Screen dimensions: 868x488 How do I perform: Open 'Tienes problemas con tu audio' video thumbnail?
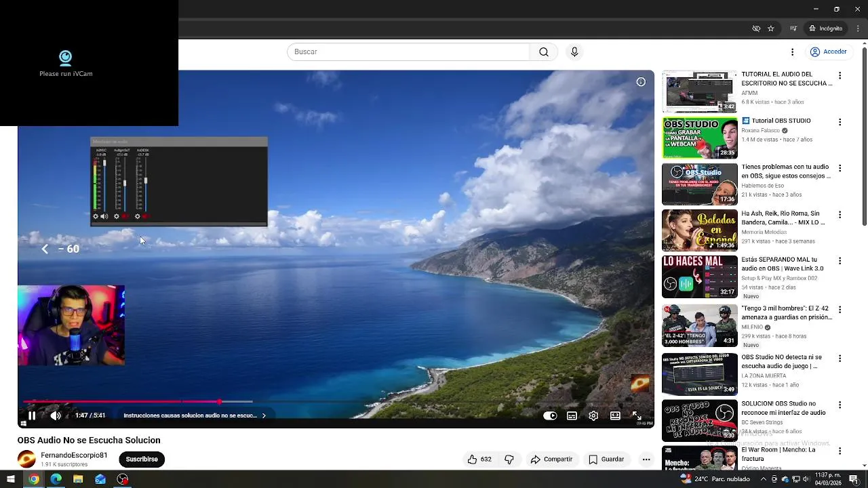coord(700,184)
